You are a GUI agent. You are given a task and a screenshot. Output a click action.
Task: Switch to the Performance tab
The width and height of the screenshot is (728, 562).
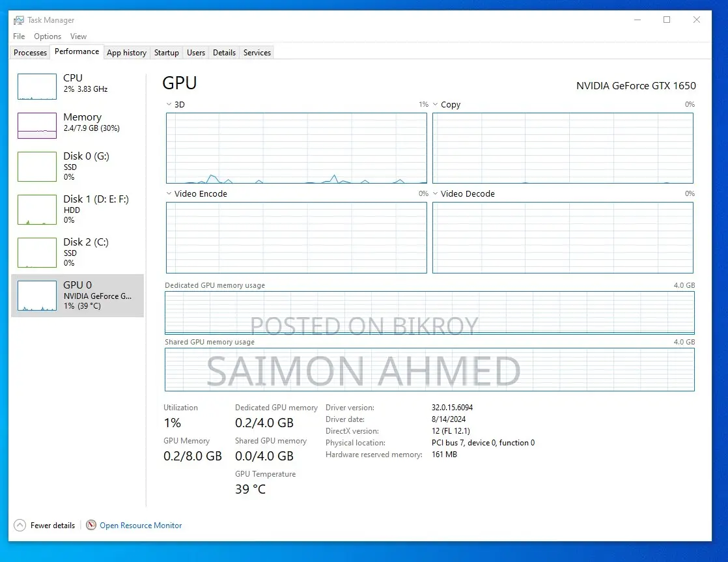tap(77, 51)
